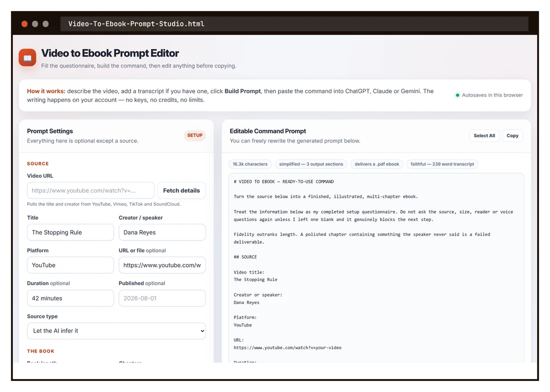550x392 pixels.
Task: Click the '# VIDEO TO EBOOK' prompt header line
Action: [x=284, y=181]
